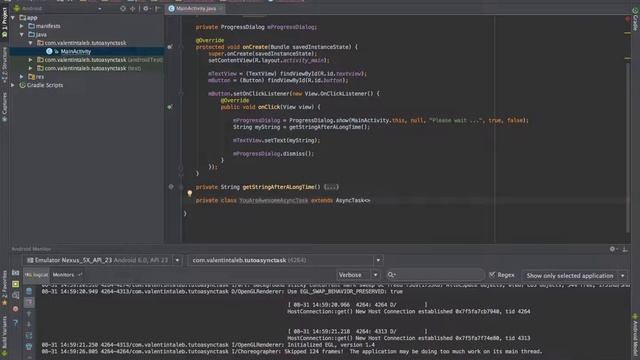Viewport: 640px width, 360px height.
Task: Open the Project tool window tab
Action: [x=4, y=22]
